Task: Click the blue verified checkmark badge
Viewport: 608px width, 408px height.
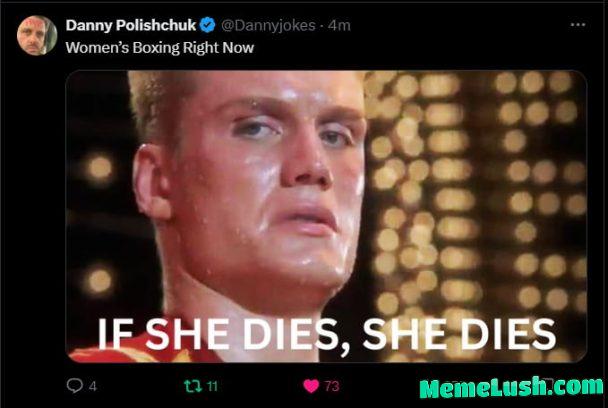Action: tap(207, 25)
